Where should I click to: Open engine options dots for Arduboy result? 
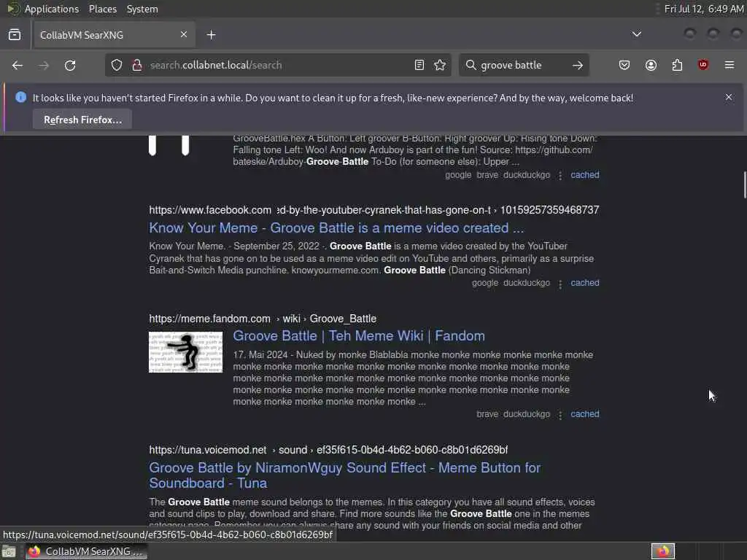coord(560,176)
